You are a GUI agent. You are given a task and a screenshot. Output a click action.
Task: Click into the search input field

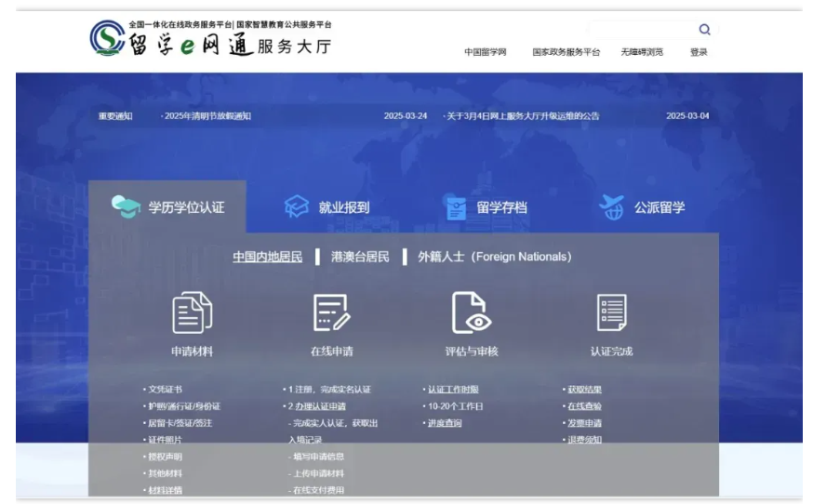(x=642, y=30)
